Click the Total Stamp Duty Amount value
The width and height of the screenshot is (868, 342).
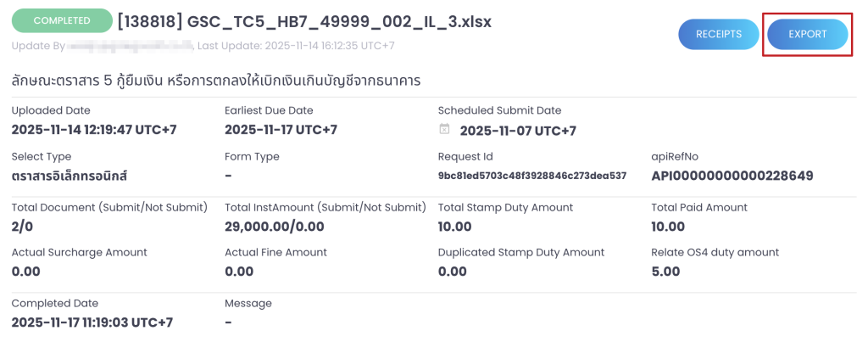454,227
